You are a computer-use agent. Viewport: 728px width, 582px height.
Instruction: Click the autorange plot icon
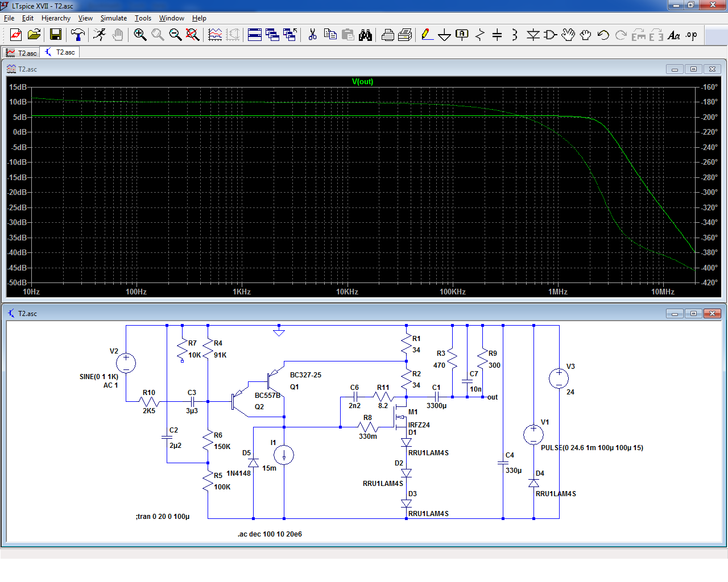click(215, 35)
